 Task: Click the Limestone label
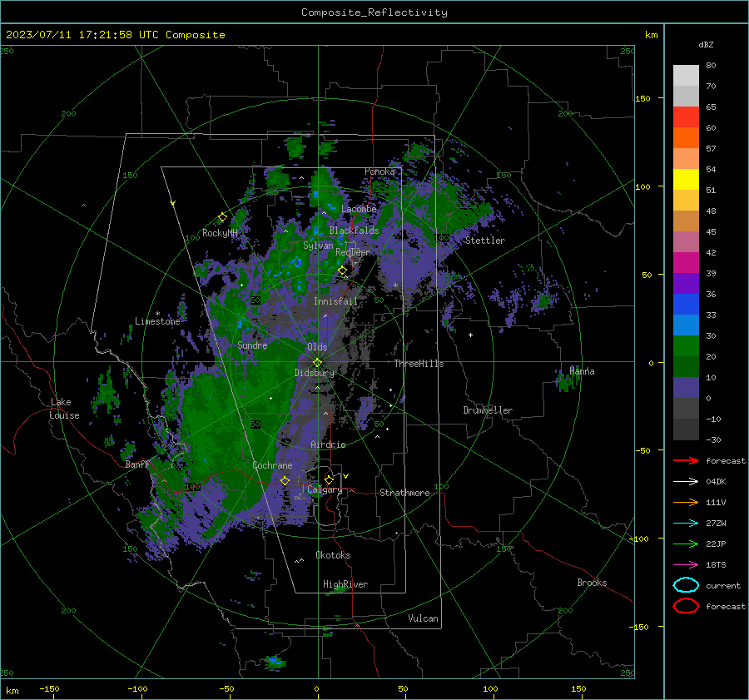[157, 321]
